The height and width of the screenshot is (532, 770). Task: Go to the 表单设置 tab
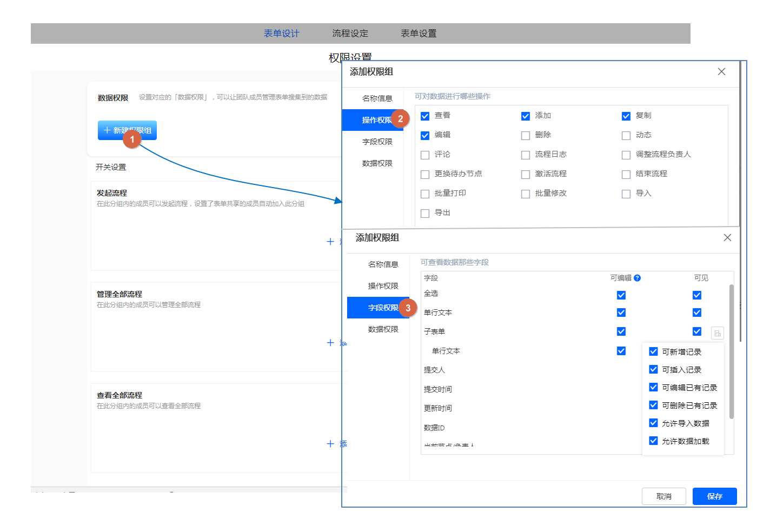point(419,34)
